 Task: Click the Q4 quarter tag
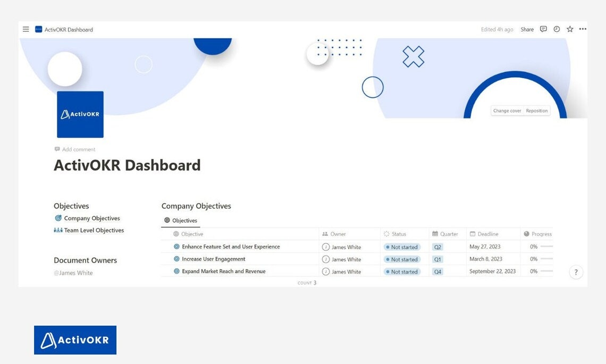[437, 272]
